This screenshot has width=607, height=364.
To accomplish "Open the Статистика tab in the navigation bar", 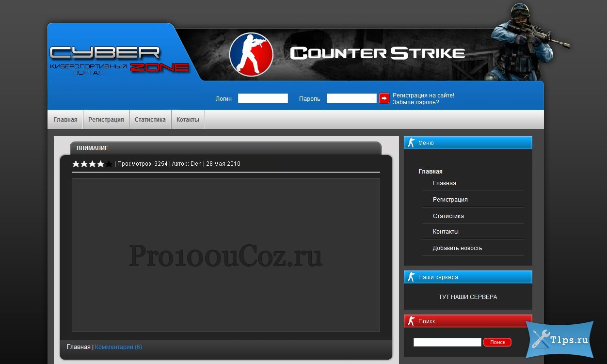I will [150, 120].
